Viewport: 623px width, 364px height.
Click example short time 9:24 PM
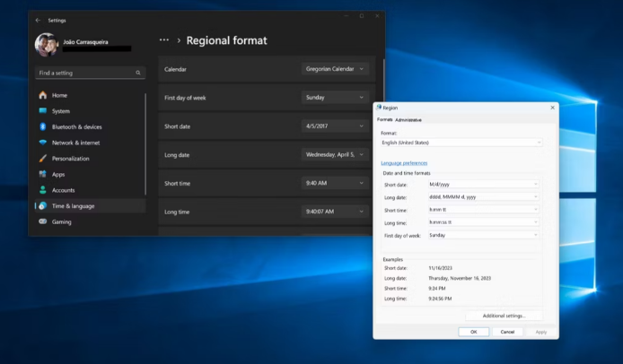(436, 289)
